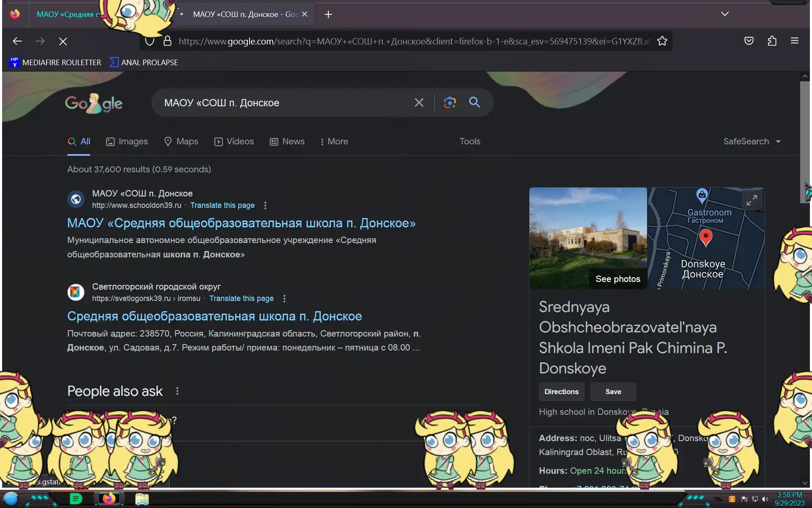
Task: Open the file explorer from taskbar
Action: click(142, 499)
